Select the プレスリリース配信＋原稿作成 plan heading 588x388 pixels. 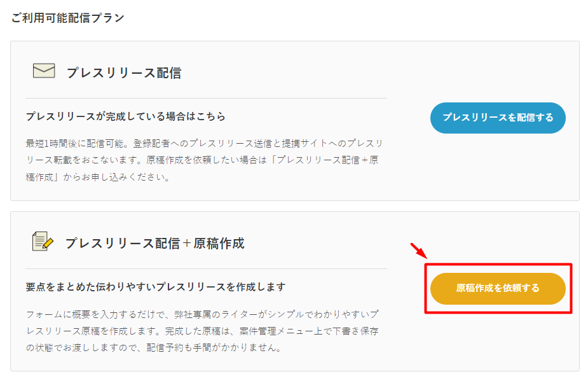pos(155,244)
